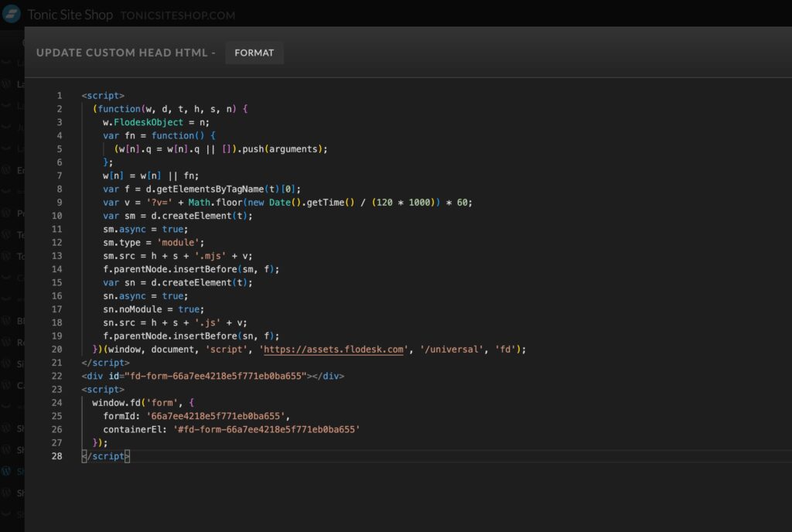Click the 'sn.async = true;' line
The image size is (792, 532).
pyautogui.click(x=145, y=296)
